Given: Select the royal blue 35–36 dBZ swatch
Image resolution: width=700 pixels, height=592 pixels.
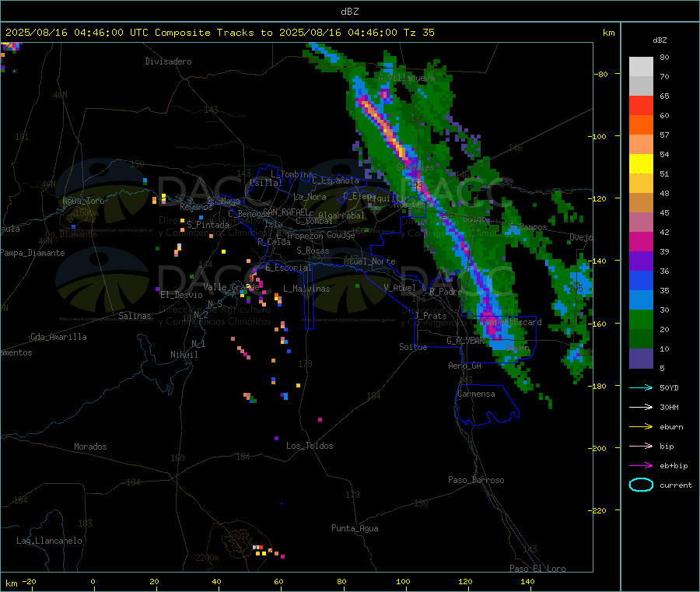Looking at the screenshot, I should (x=641, y=281).
